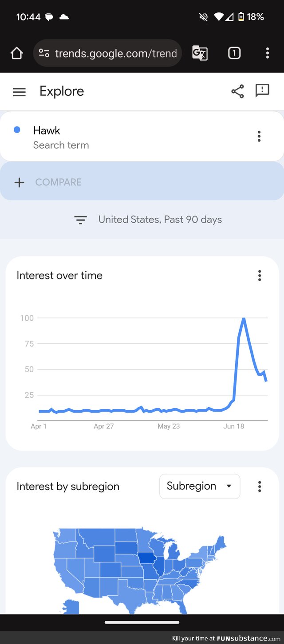Open the browser tab switcher
The image size is (284, 644).
click(234, 53)
